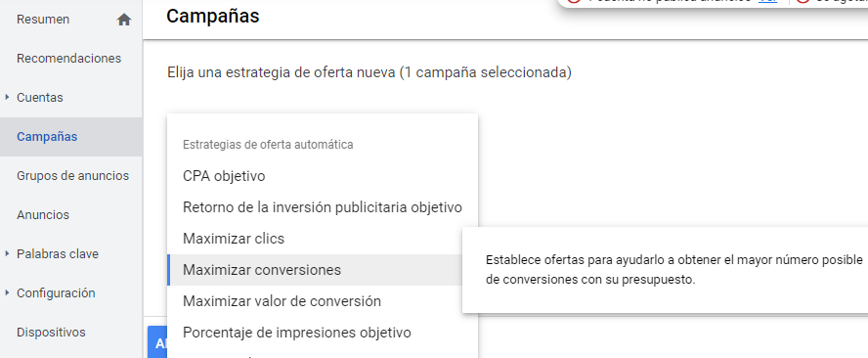Open Resumen overview page

click(43, 20)
